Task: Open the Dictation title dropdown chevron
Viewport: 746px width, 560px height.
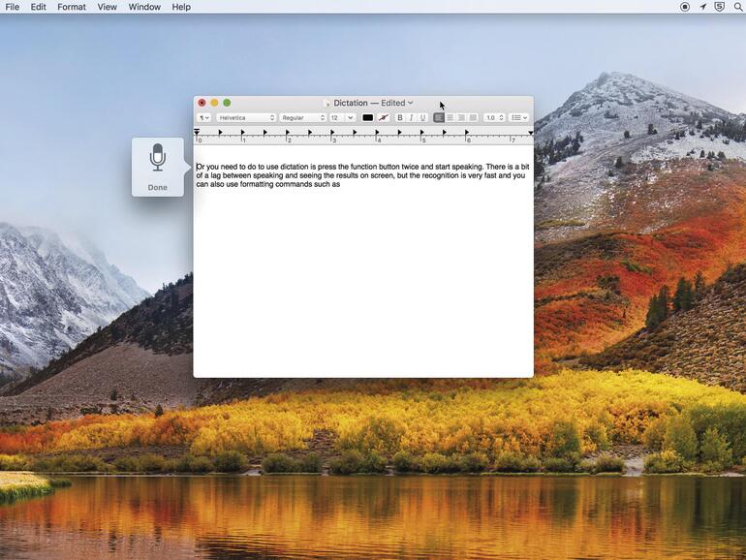Action: click(x=411, y=103)
